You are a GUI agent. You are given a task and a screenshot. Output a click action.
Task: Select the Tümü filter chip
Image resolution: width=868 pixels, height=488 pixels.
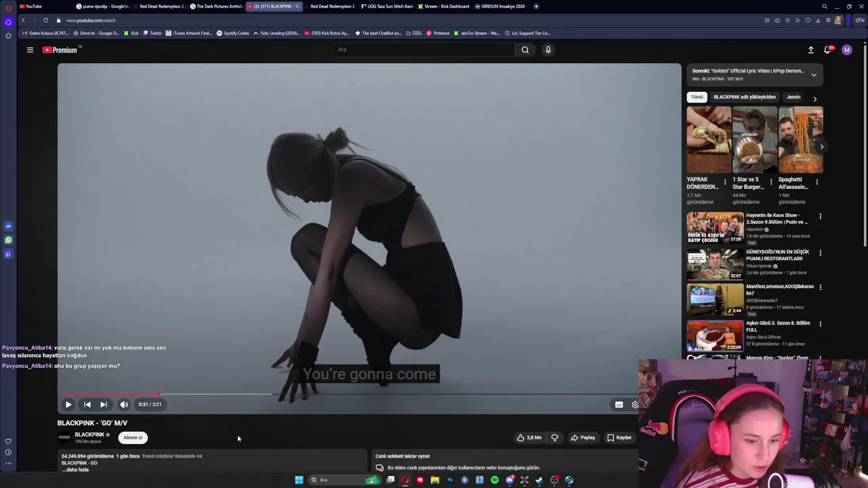[x=697, y=97]
